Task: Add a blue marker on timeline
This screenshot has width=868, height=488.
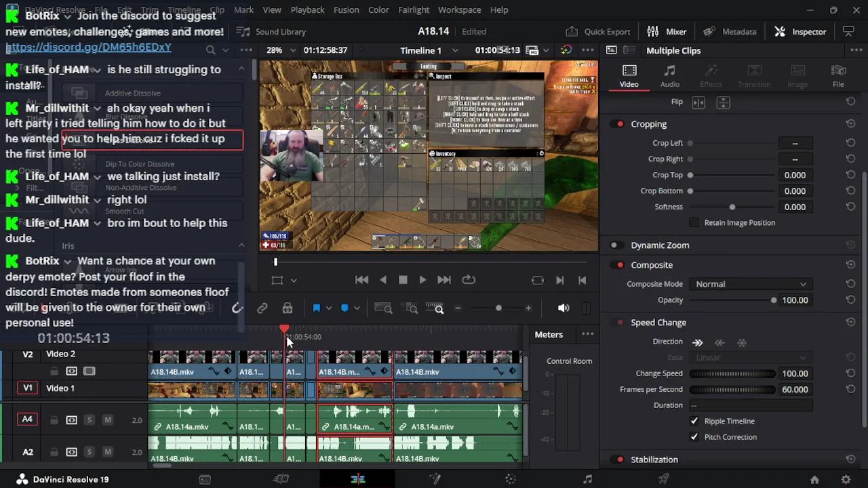Action: 344,308
